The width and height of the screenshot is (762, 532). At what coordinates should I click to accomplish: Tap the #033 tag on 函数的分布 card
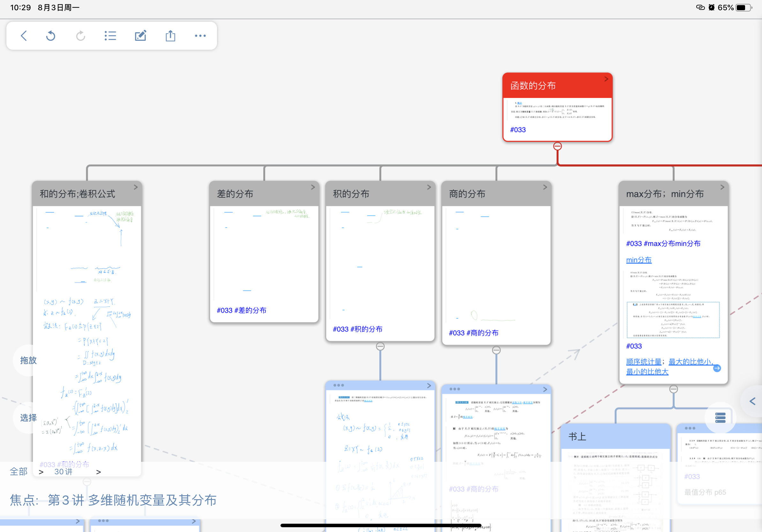[x=518, y=130]
